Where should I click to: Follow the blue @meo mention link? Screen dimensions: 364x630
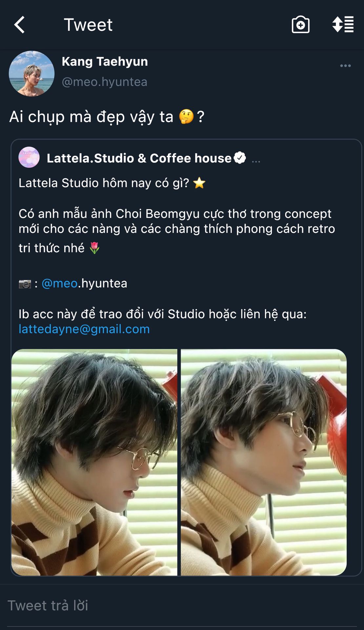coord(60,283)
